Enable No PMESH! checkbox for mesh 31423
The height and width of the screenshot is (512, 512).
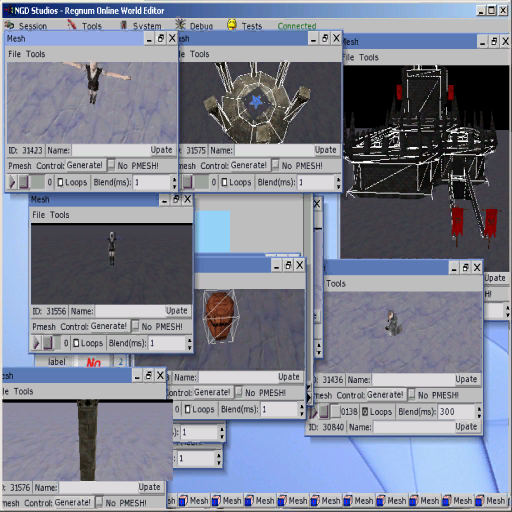point(111,165)
